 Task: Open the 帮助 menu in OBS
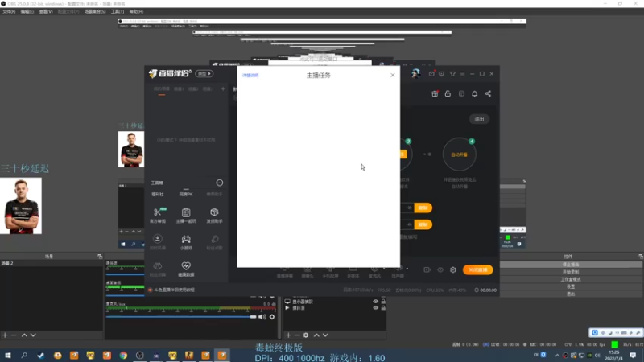(136, 11)
